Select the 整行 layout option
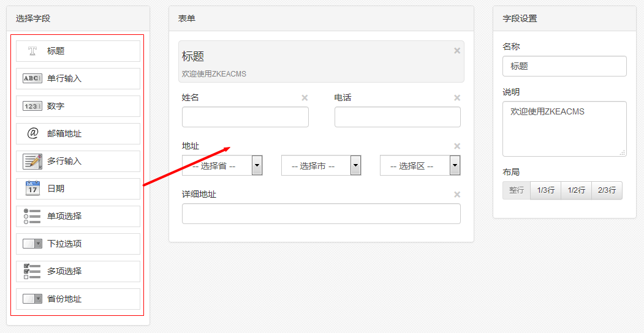This screenshot has height=333, width=644. tap(517, 190)
